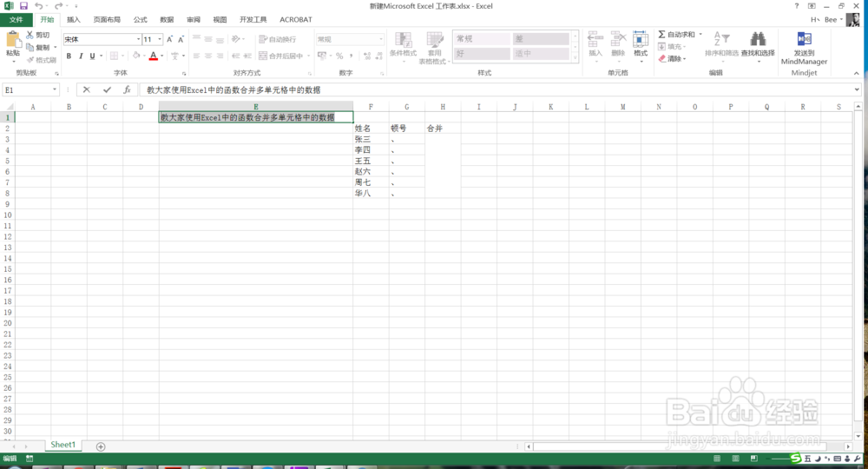Switch to ACROBAT ribbon tab
This screenshot has width=868, height=469.
(296, 19)
